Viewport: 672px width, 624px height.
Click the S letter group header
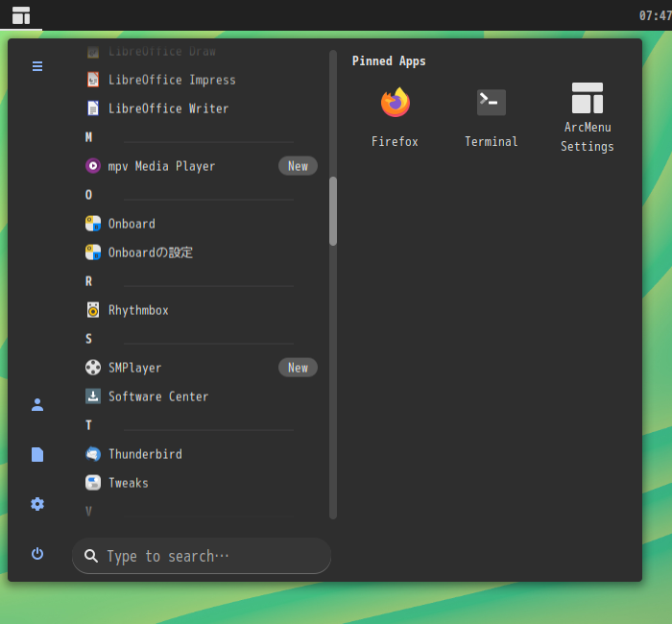pos(88,339)
